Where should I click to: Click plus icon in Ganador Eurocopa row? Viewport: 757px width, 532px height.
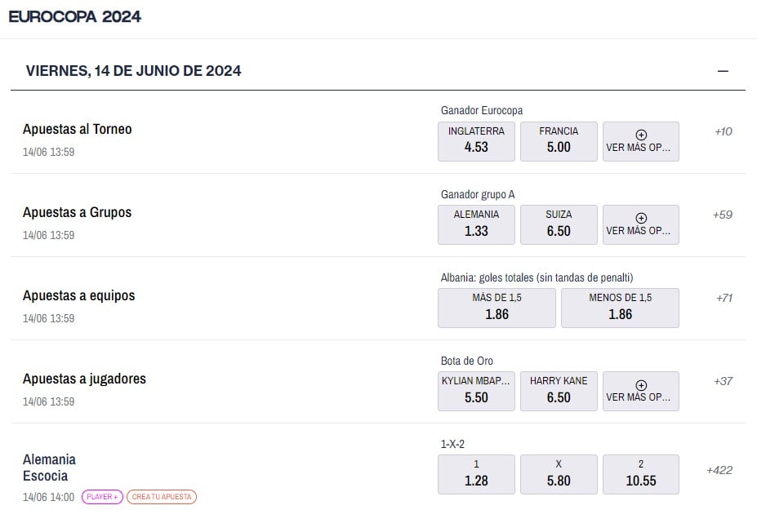pos(641,135)
